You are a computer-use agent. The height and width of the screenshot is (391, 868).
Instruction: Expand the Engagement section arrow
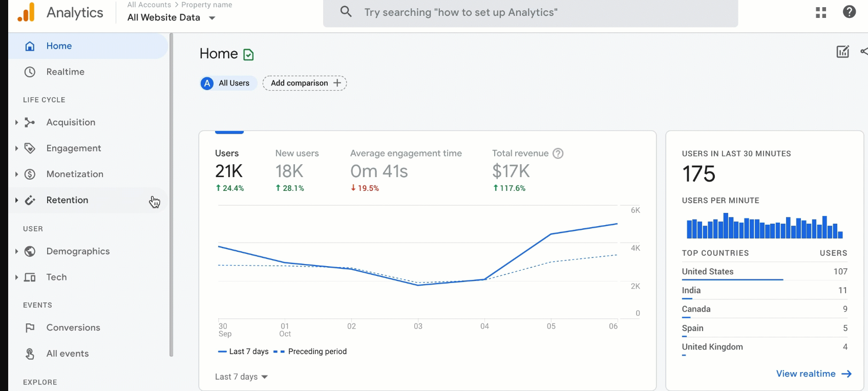[x=16, y=148]
